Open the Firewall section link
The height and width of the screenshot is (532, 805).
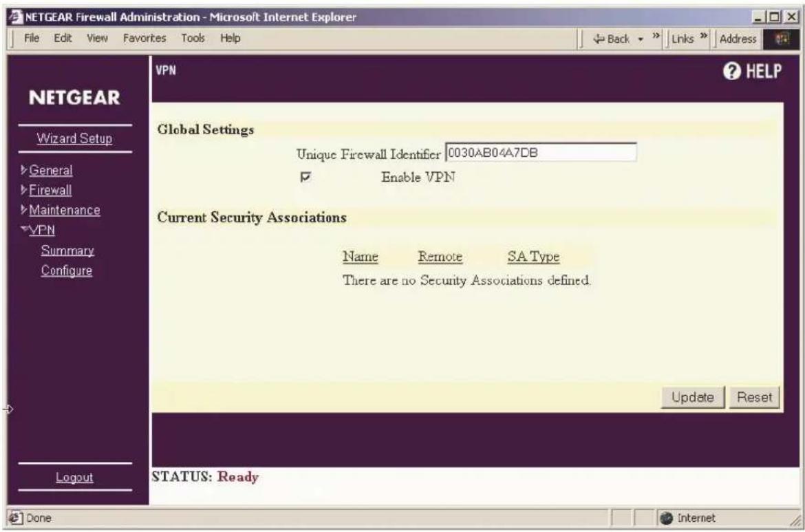click(50, 191)
